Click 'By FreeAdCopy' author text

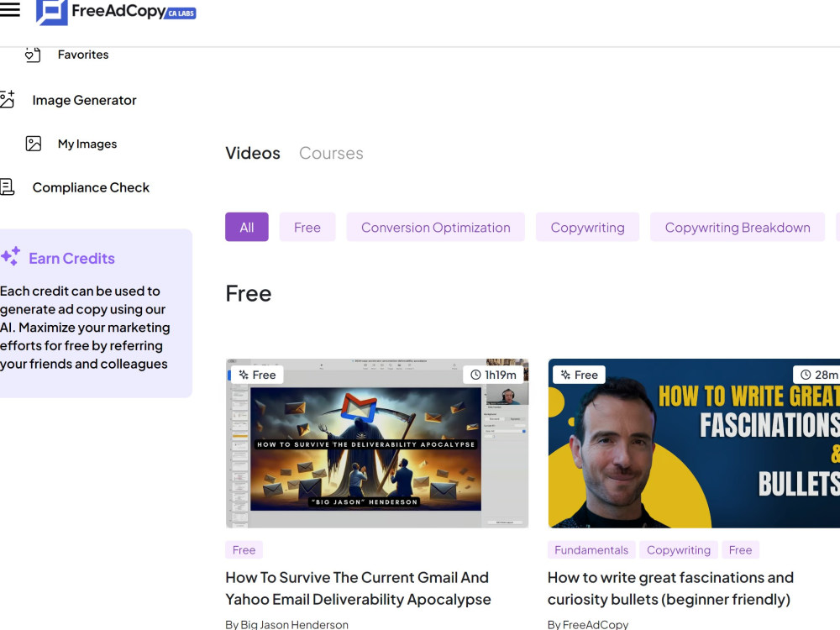(x=588, y=624)
